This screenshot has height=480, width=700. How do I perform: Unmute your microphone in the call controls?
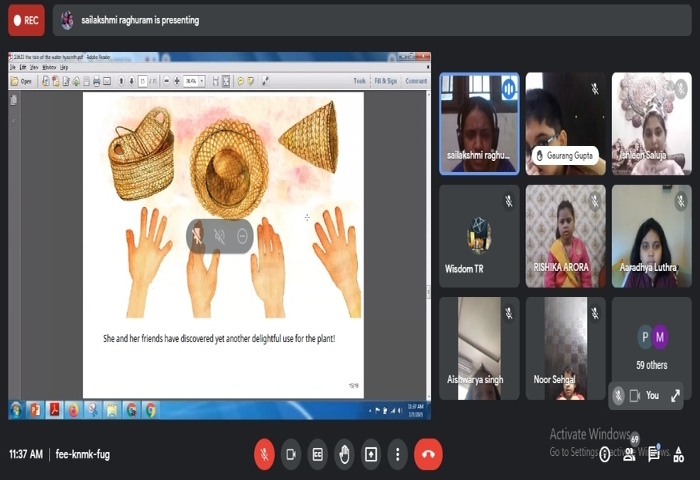[264, 455]
